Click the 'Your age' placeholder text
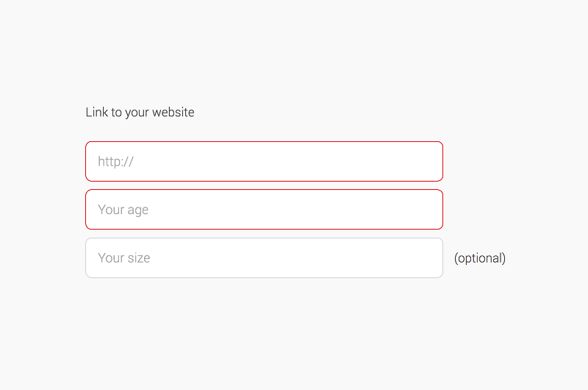Screen dimensions: 588x390 click(x=123, y=210)
